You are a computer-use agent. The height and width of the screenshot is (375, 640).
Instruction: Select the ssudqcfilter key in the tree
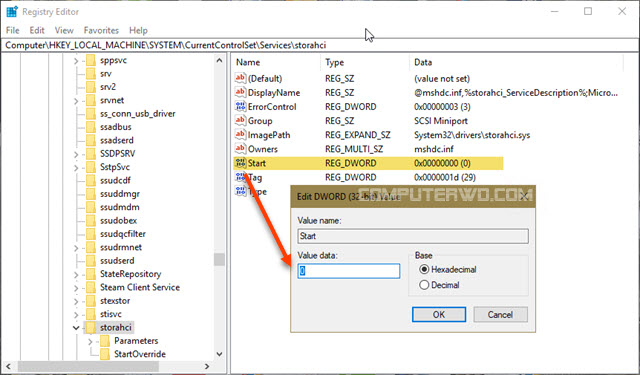tap(123, 234)
